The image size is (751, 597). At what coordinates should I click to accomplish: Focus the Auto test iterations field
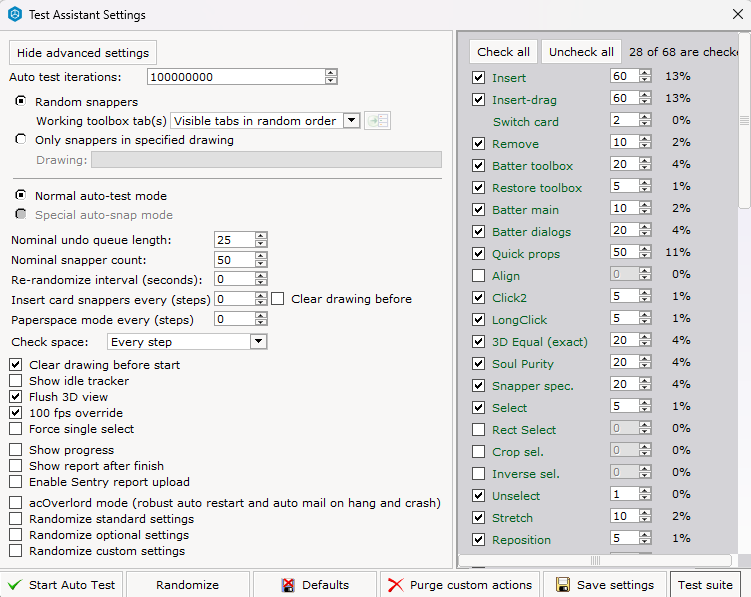click(x=236, y=77)
